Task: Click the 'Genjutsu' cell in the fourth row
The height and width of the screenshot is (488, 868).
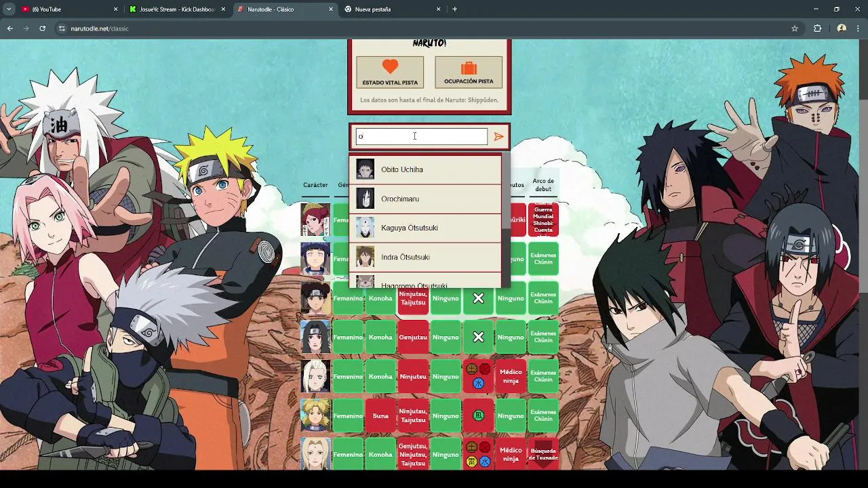Action: pos(413,338)
